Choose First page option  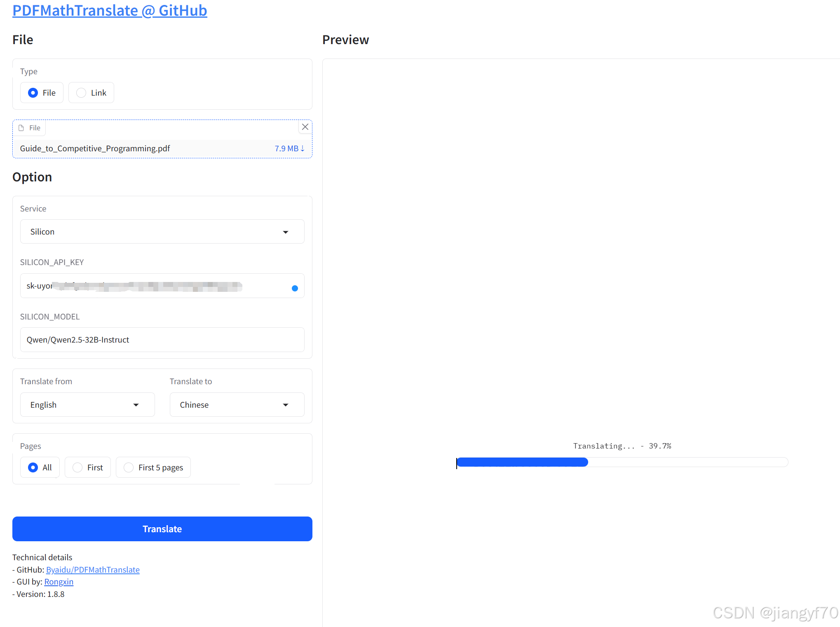77,467
